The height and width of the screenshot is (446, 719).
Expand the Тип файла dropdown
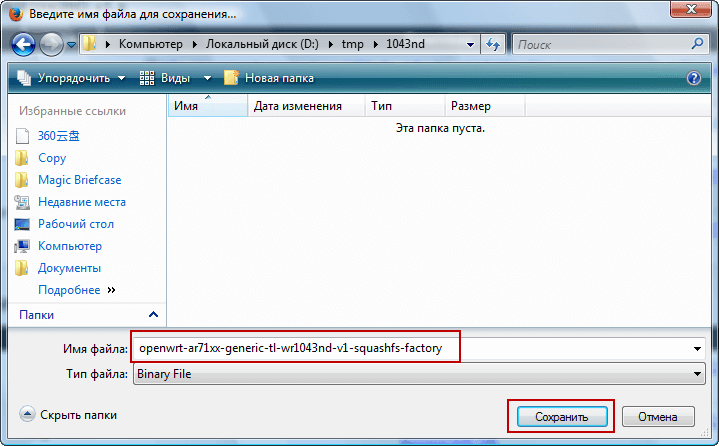tap(697, 374)
